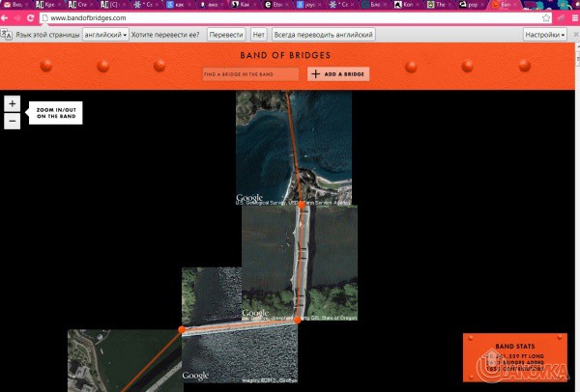Open the Golden Gate bridge satellite tile
Image resolution: width=580 pixels, height=392 pixels.
294,148
